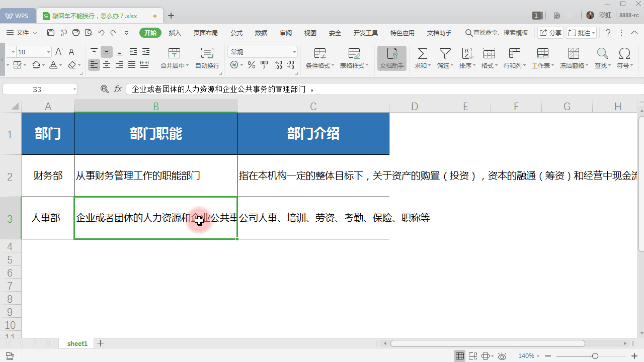The image size is (644, 362).
Task: Click the Merge and Center (合并居中) icon
Action: (174, 53)
